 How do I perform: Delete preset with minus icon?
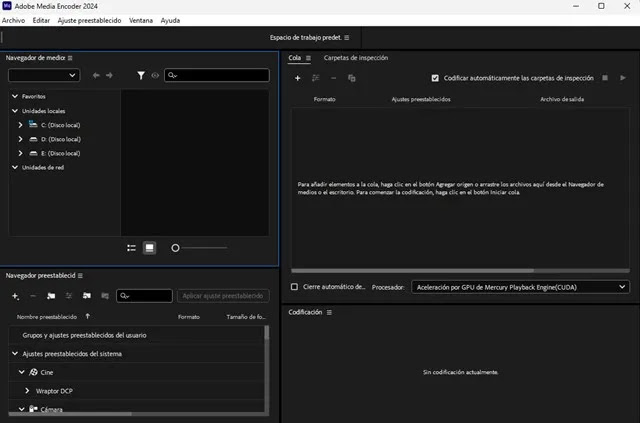[33, 296]
